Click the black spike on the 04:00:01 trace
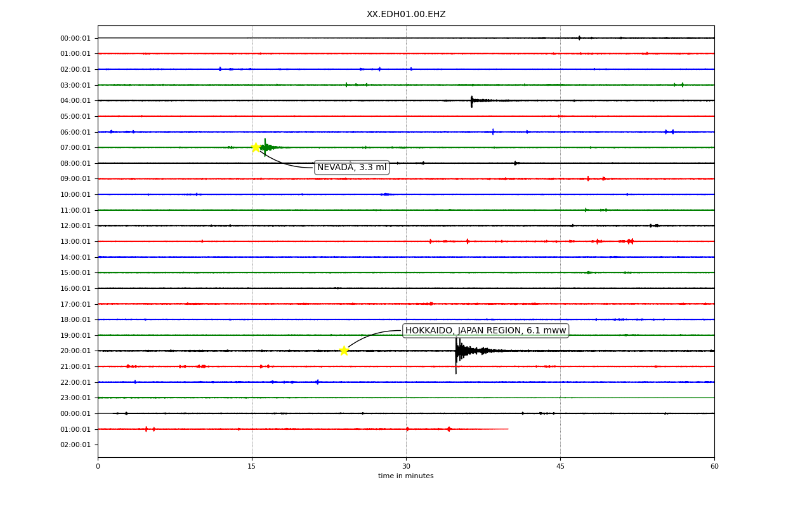This screenshot has width=812, height=508. click(x=472, y=100)
